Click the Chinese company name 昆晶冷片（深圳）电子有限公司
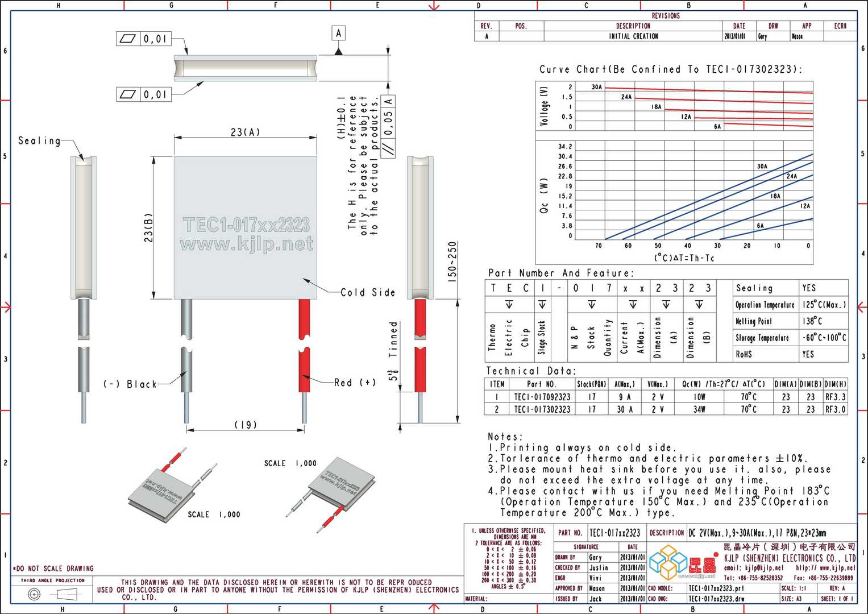Screen dimensions: 868x614 click(x=790, y=547)
